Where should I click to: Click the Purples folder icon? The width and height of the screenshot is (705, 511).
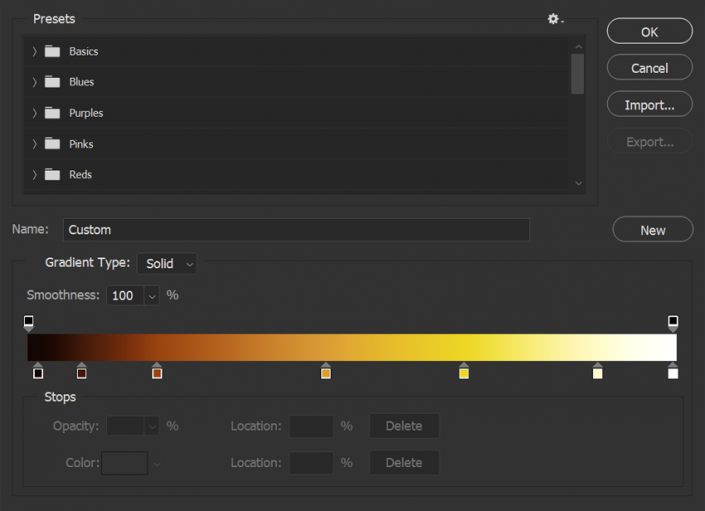coord(52,113)
